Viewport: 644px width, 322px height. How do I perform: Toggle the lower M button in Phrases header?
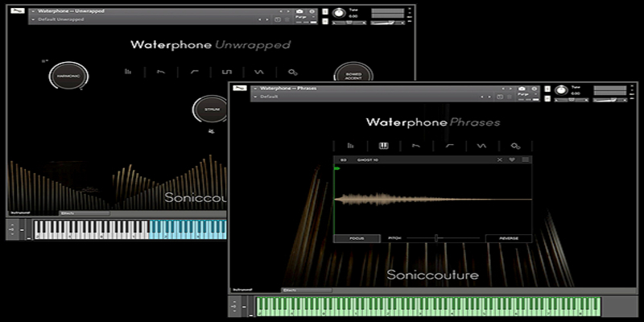pyautogui.click(x=547, y=98)
